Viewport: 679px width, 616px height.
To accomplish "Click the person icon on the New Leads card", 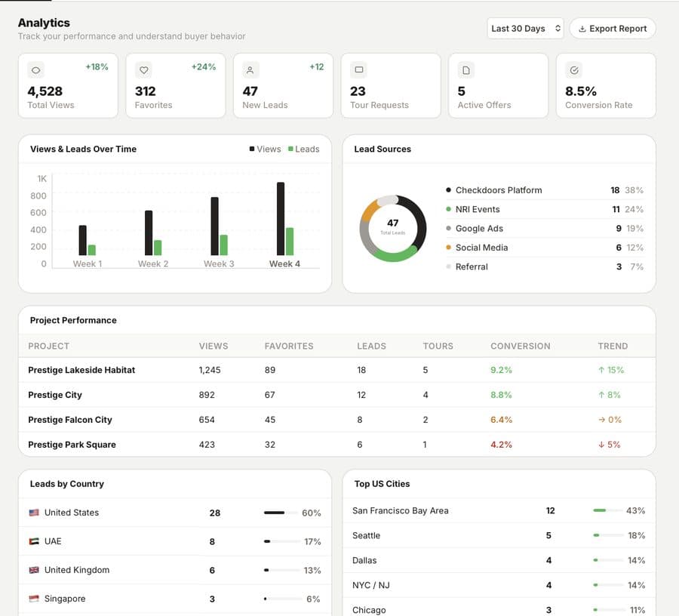I will 250,69.
